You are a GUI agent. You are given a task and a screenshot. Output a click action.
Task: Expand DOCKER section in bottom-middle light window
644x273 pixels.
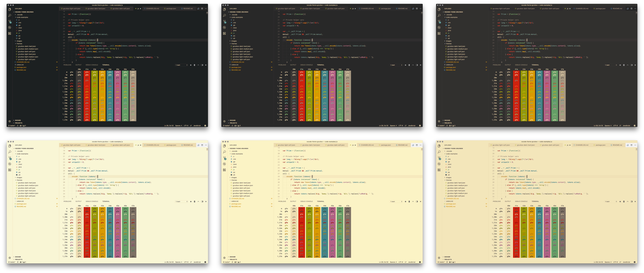click(233, 257)
